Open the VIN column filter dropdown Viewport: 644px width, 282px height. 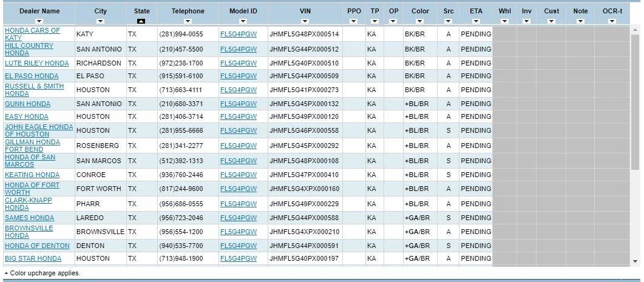305,21
